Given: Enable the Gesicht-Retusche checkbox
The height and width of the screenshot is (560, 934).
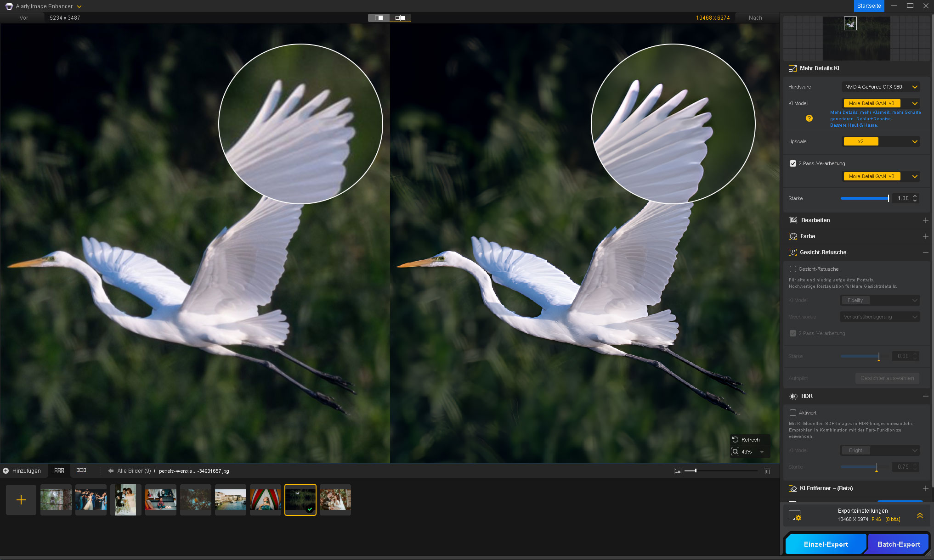Looking at the screenshot, I should tap(793, 269).
